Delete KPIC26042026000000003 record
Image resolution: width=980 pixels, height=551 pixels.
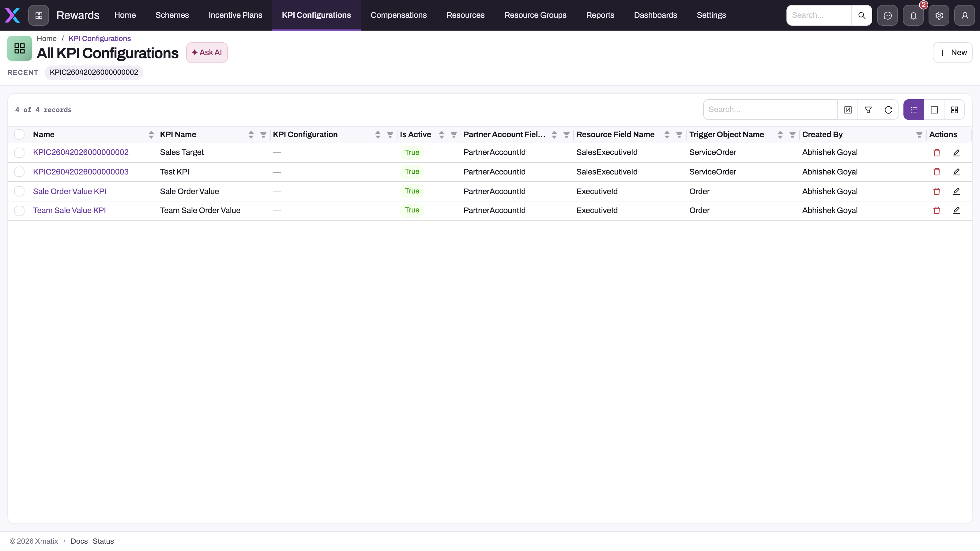click(937, 172)
